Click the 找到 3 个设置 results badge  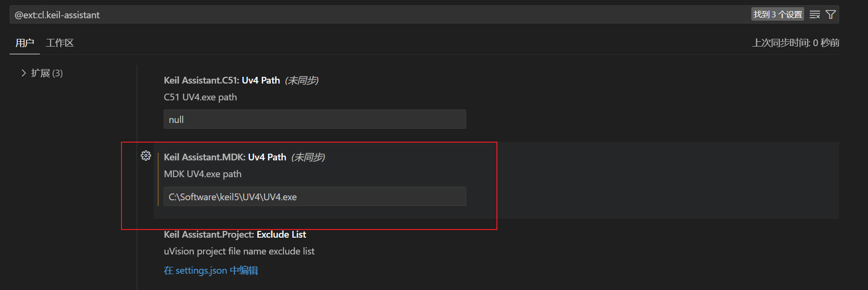click(778, 14)
